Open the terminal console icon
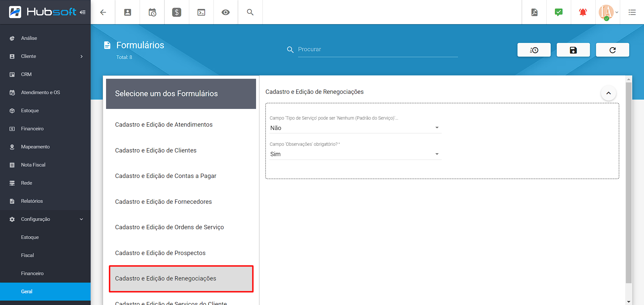644x305 pixels. click(201, 12)
